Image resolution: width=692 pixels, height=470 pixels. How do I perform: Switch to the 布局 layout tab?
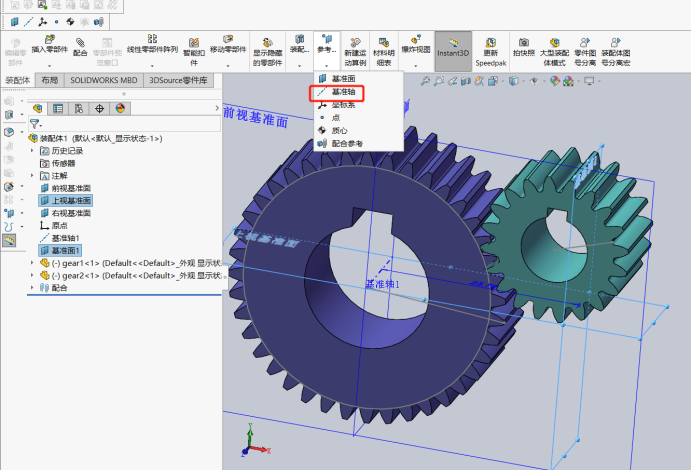pyautogui.click(x=49, y=80)
